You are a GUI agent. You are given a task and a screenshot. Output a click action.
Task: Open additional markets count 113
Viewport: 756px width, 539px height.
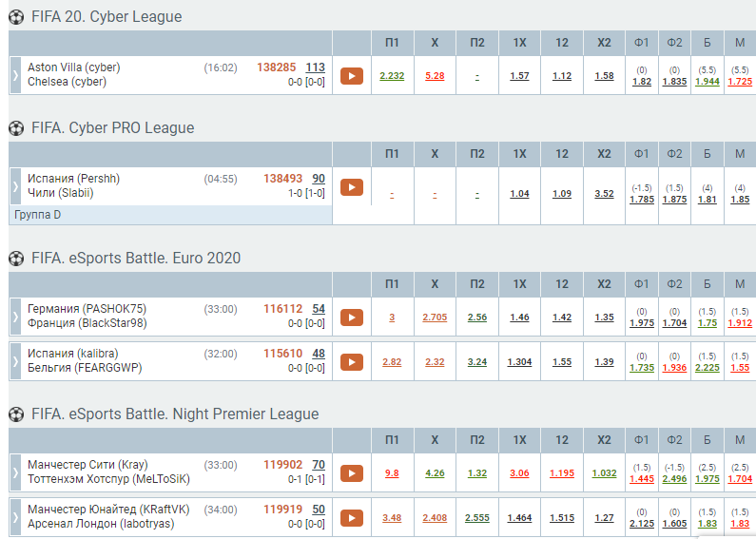click(x=316, y=67)
